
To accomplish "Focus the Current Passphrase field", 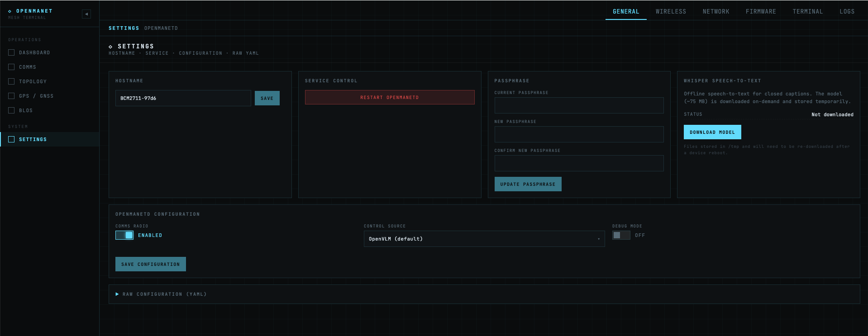I will point(579,105).
